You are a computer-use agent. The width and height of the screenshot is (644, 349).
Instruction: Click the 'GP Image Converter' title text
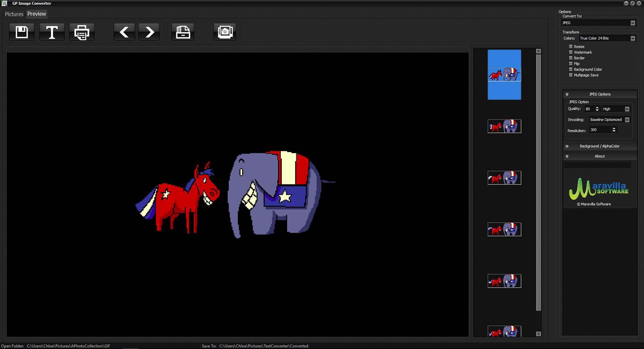click(x=32, y=3)
